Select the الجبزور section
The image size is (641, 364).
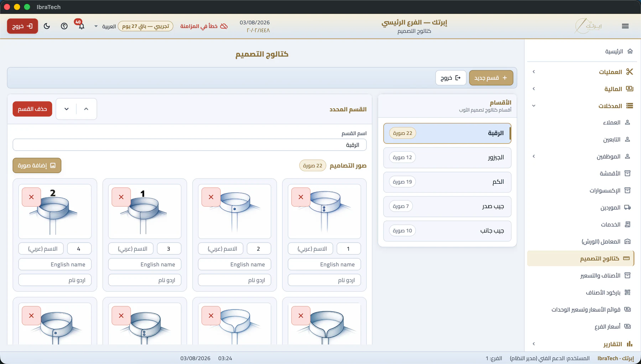click(447, 157)
